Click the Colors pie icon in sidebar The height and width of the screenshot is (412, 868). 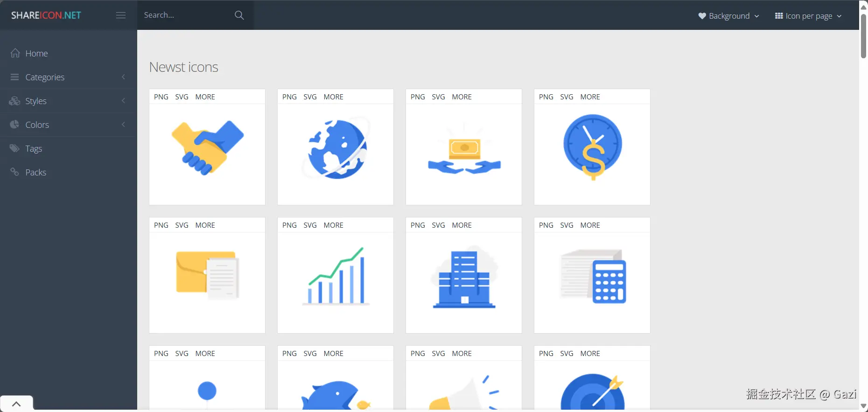(x=15, y=124)
